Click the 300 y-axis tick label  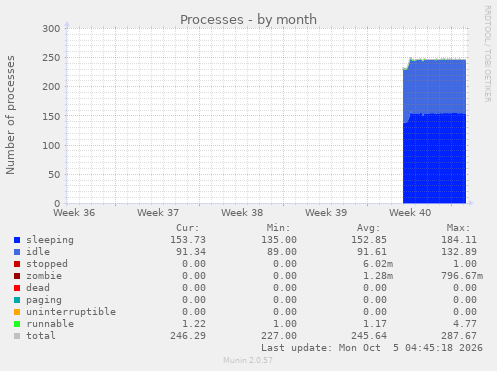[x=51, y=29]
